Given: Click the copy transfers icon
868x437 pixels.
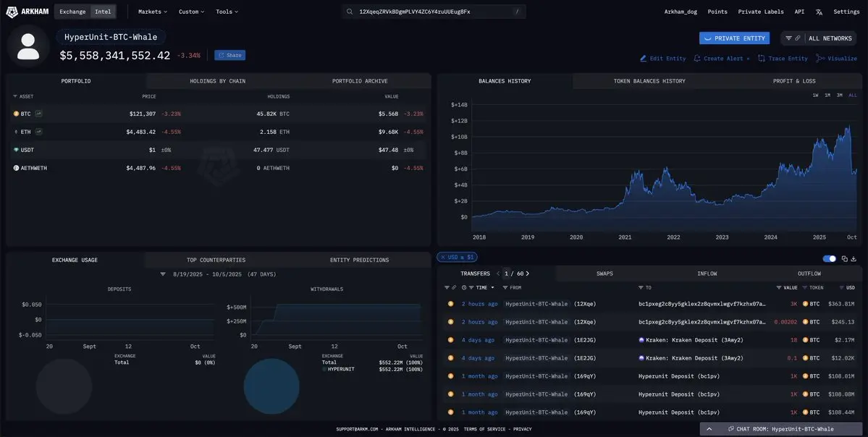Looking at the screenshot, I should 844,259.
